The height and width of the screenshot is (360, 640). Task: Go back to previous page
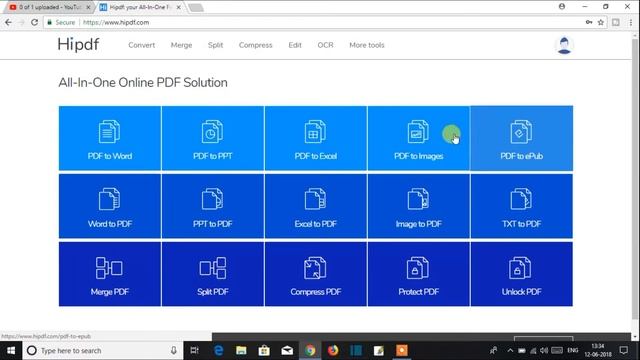(9, 22)
